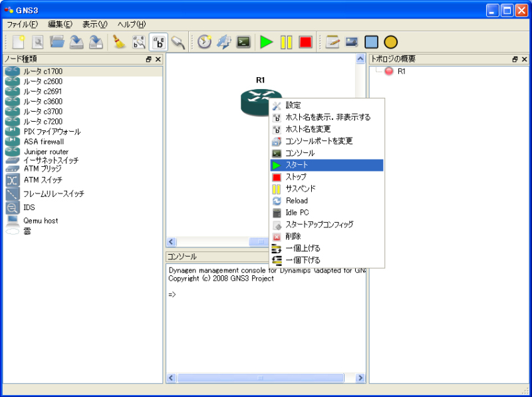Select R1 in the topology summary tree
This screenshot has width=532, height=397.
point(402,71)
